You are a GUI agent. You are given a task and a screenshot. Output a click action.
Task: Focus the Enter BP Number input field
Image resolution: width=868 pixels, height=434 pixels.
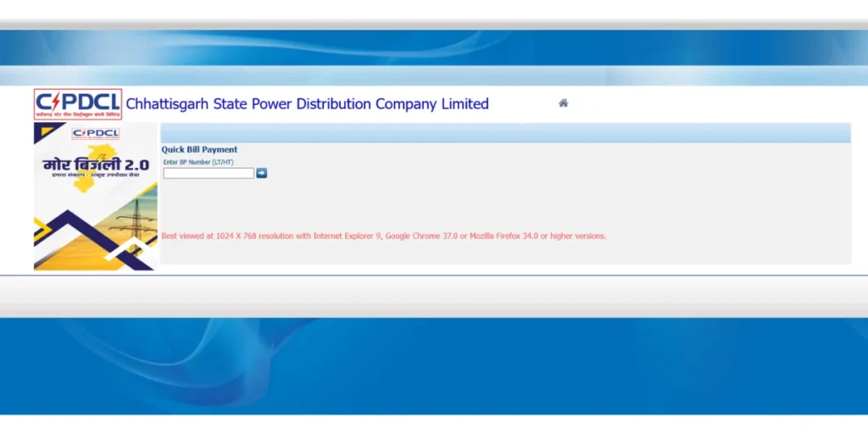[x=209, y=173]
